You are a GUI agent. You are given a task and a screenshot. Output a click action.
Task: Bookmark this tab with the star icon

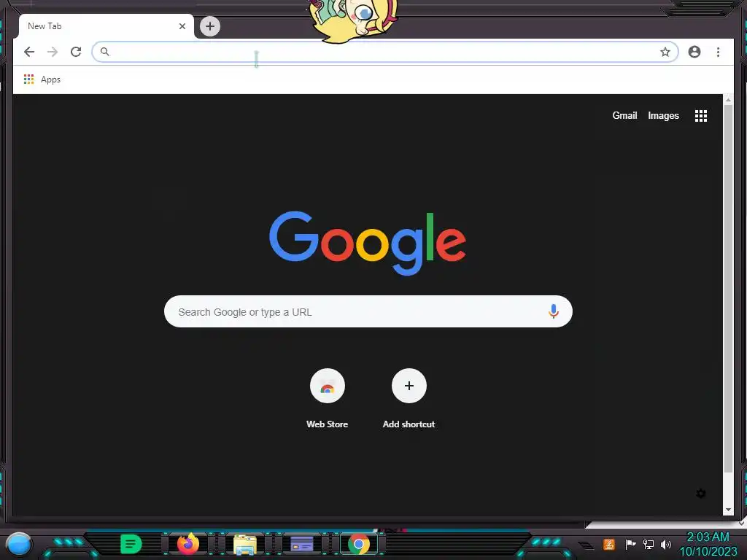tap(665, 52)
